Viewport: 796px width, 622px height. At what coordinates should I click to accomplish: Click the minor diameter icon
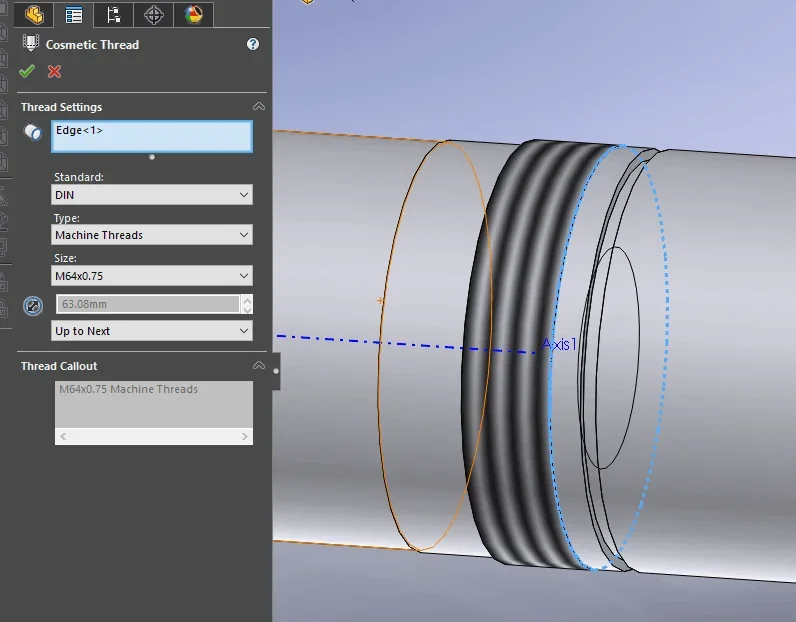click(33, 306)
